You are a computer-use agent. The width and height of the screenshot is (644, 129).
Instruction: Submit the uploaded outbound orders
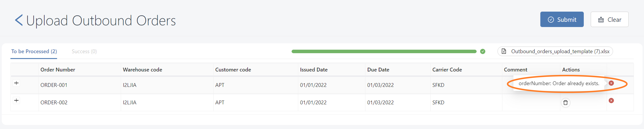coord(561,20)
